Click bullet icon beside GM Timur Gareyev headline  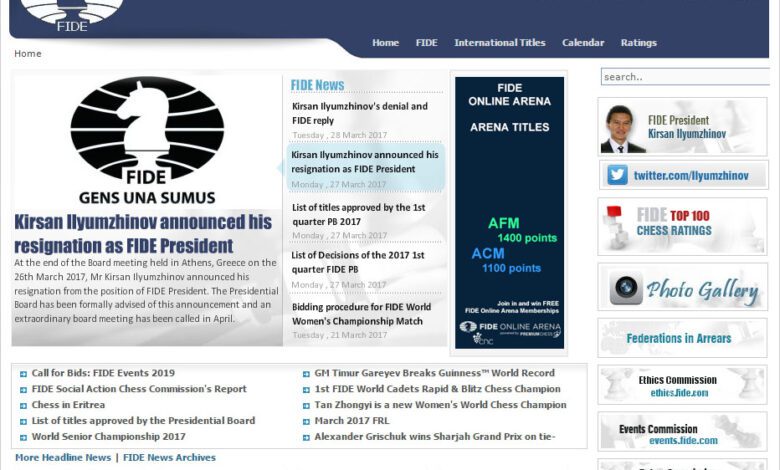click(306, 374)
